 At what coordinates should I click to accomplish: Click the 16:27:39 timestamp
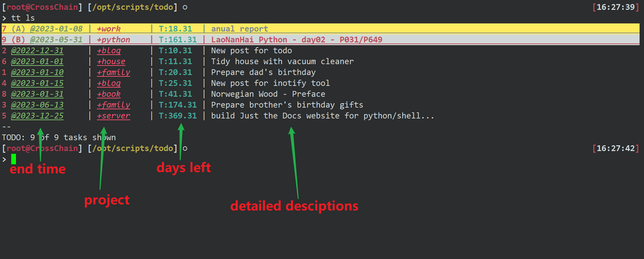[615, 7]
